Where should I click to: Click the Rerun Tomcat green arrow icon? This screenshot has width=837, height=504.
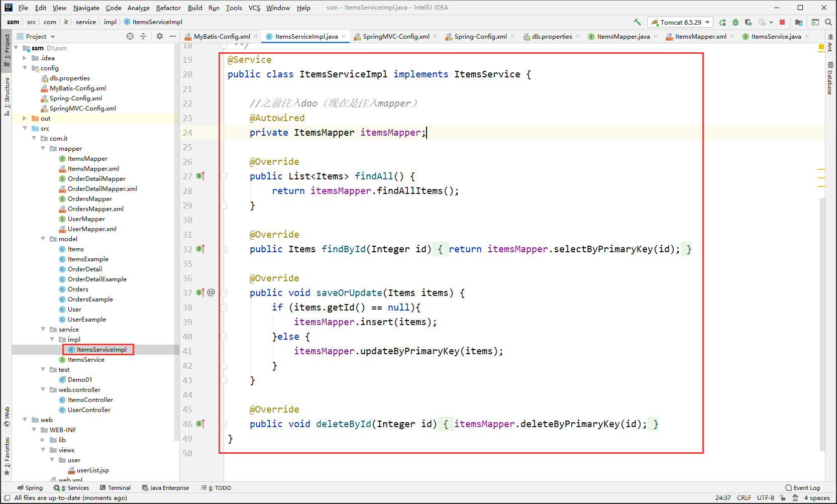pyautogui.click(x=722, y=22)
